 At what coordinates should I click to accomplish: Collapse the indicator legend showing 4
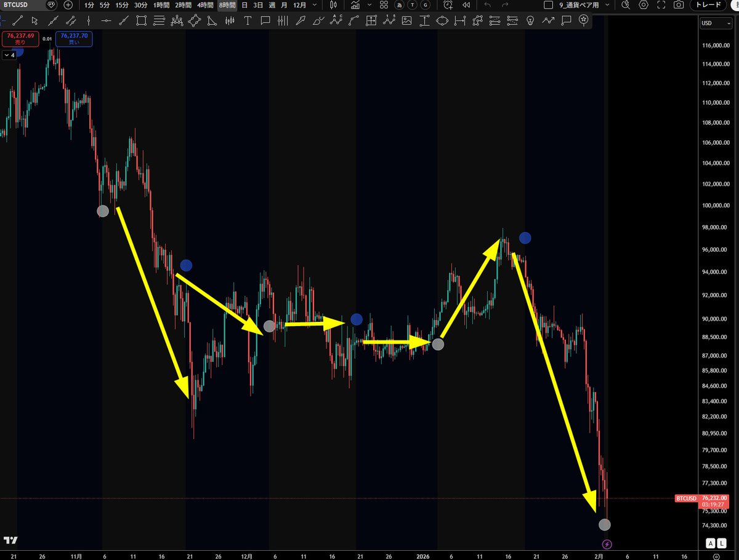9,55
